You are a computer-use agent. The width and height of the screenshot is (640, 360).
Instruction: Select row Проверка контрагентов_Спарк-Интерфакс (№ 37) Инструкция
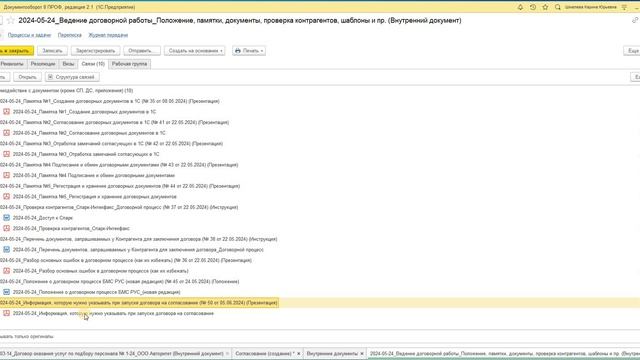119,207
